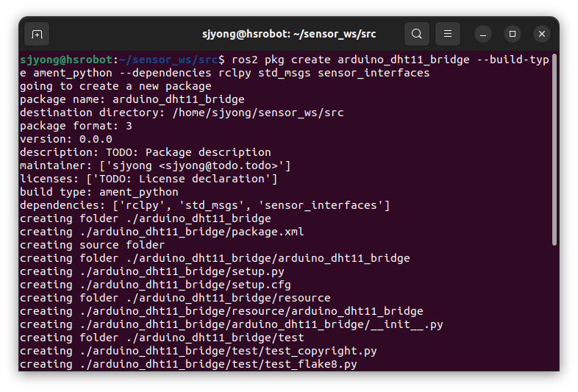Open the hamburger main menu
The image size is (578, 392).
pos(448,34)
